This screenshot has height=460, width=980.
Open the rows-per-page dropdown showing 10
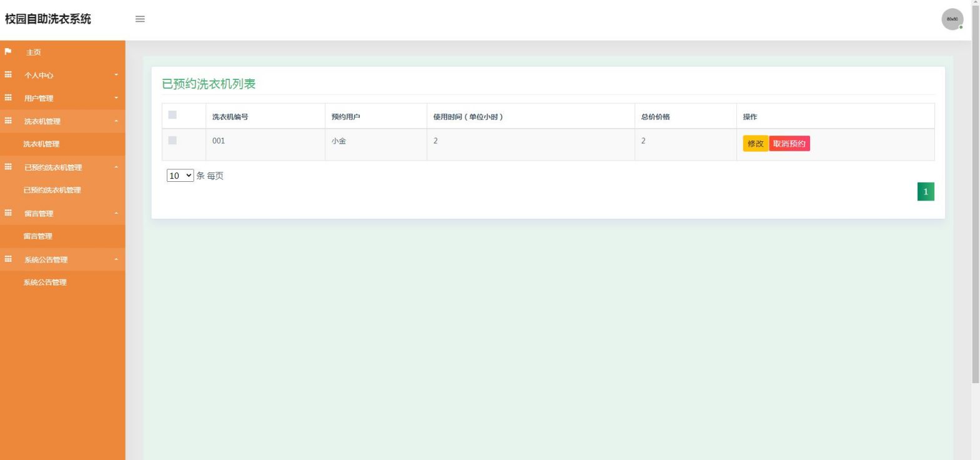click(180, 176)
